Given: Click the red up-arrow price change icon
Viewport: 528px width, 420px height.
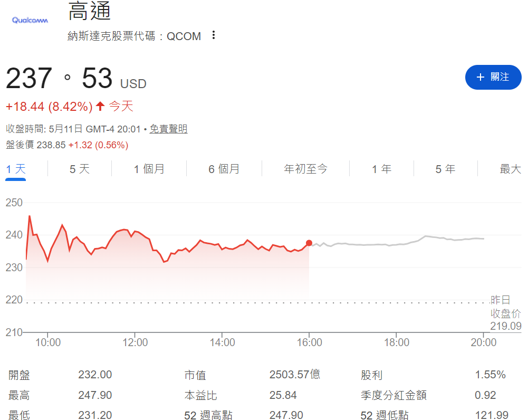Looking at the screenshot, I should pyautogui.click(x=100, y=107).
